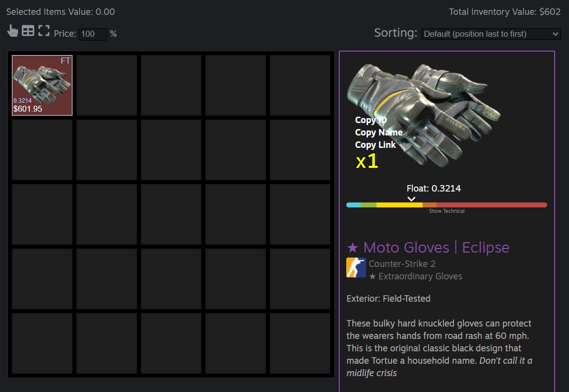Click the table grid view icon
Image resolution: width=569 pixels, height=392 pixels.
click(28, 31)
